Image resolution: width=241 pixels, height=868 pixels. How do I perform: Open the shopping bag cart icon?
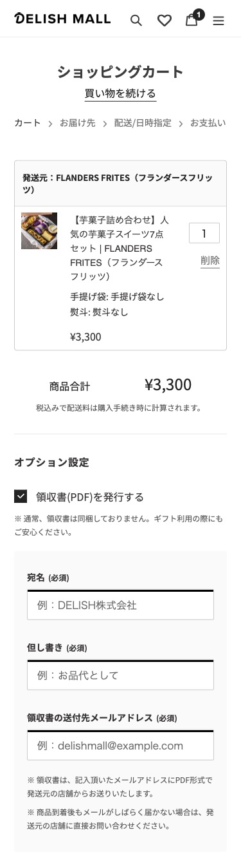[x=192, y=19]
